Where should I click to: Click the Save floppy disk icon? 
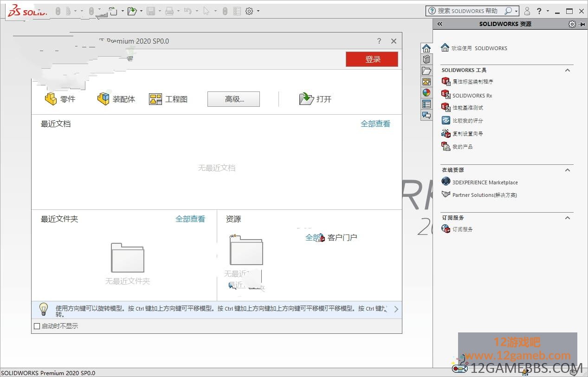[151, 11]
